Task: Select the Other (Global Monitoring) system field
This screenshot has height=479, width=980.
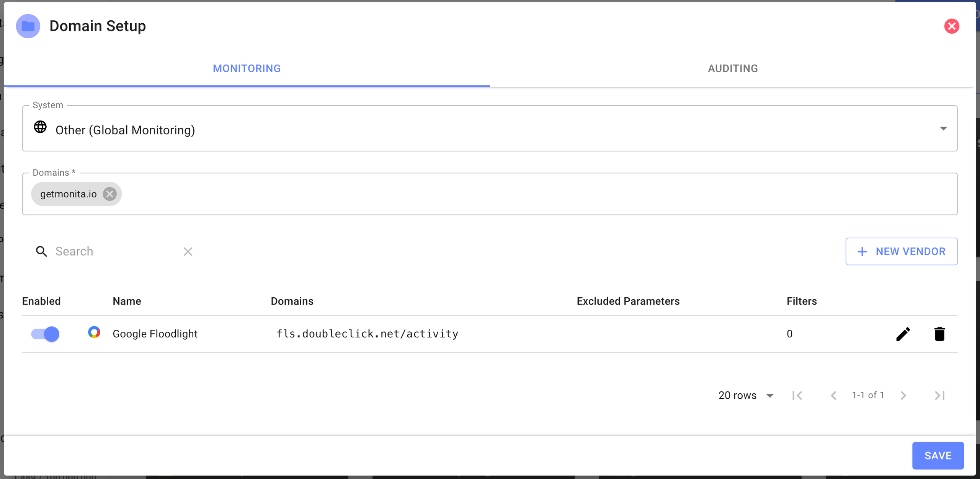Action: [x=459, y=130]
